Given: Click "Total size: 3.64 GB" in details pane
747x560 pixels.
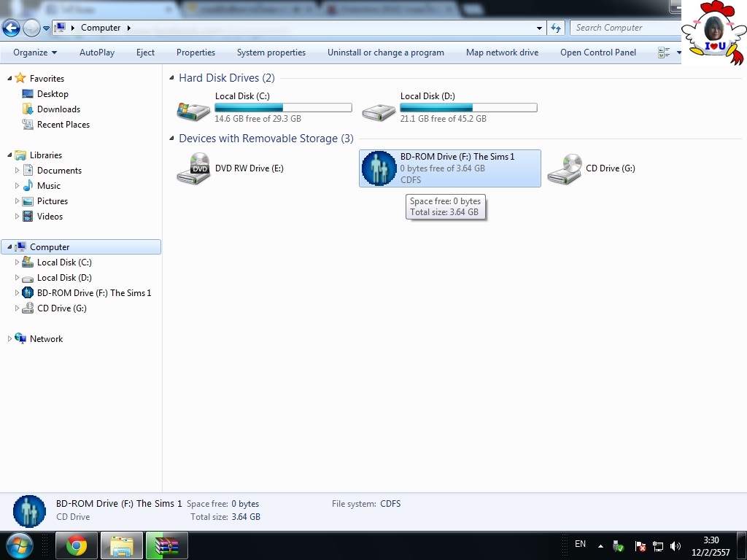Looking at the screenshot, I should [225, 517].
